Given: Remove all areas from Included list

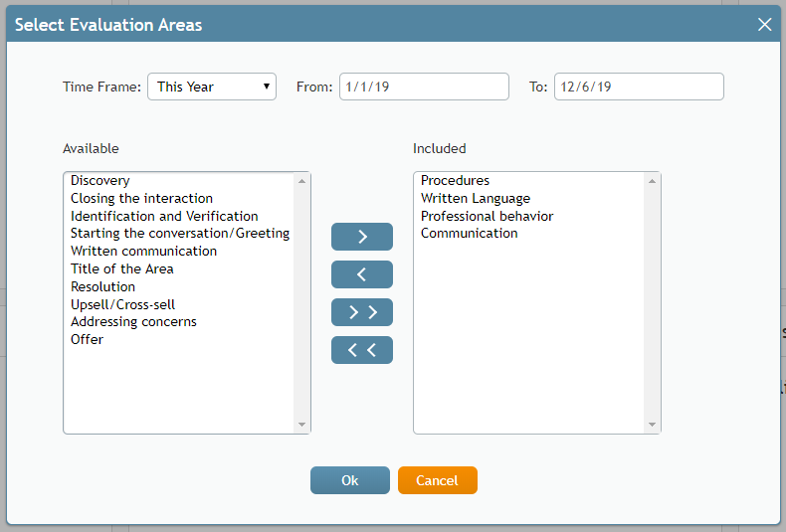Looking at the screenshot, I should coord(362,350).
